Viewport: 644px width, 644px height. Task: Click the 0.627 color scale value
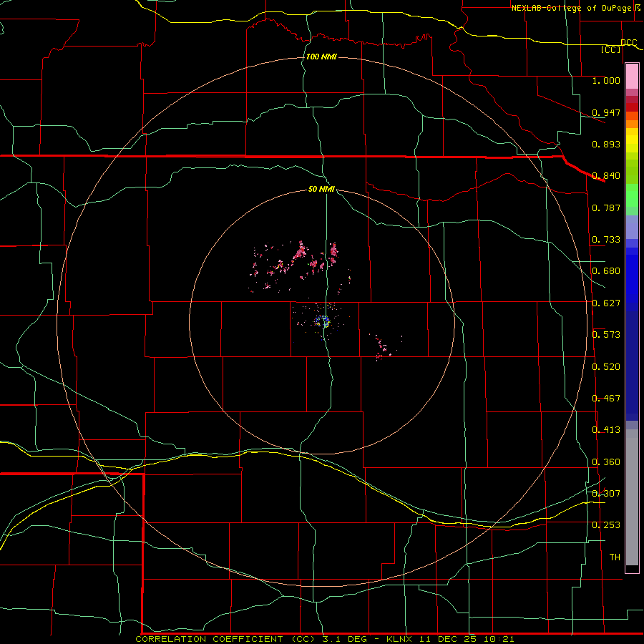pyautogui.click(x=606, y=303)
